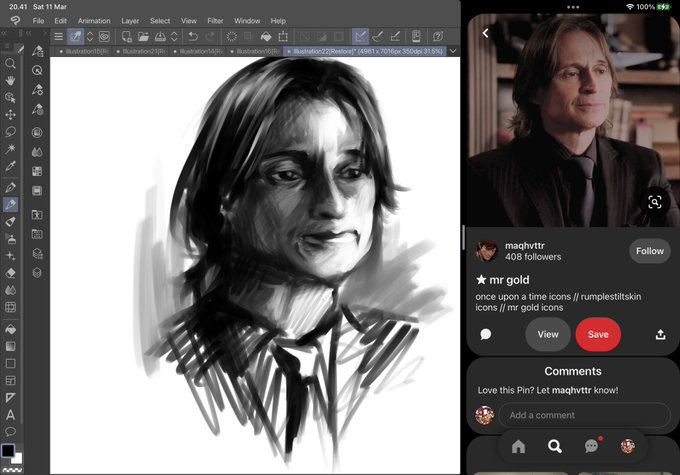Select the Blend droplets tool
680x475 pixels.
10,290
